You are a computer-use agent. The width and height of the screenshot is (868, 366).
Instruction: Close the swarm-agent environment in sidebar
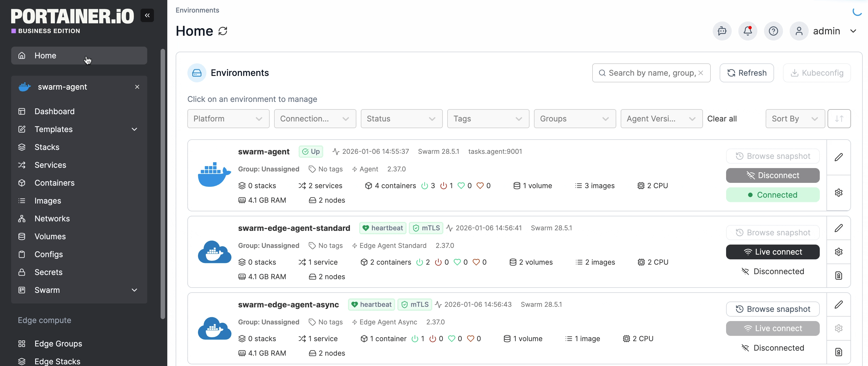tap(137, 87)
